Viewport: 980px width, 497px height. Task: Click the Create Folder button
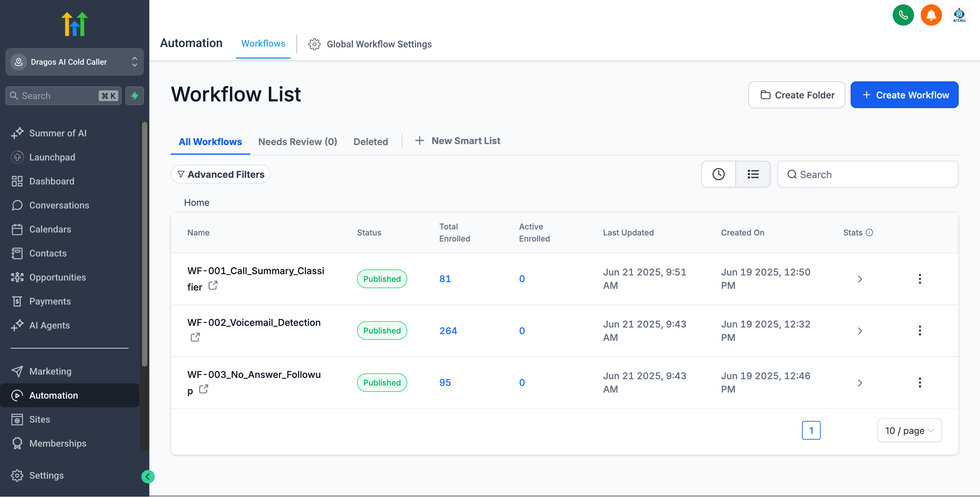click(796, 95)
